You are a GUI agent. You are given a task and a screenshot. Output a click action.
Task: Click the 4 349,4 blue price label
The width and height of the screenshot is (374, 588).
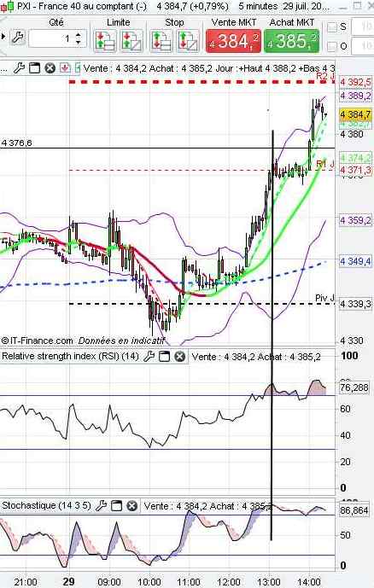pyautogui.click(x=355, y=261)
